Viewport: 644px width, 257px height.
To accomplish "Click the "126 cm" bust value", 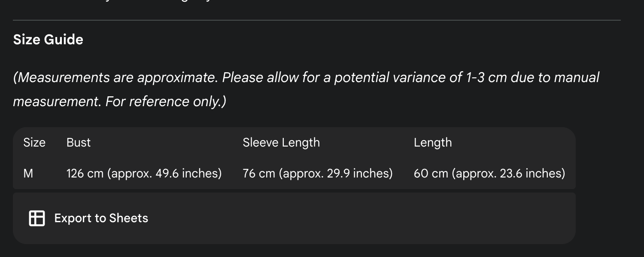I will click(85, 174).
